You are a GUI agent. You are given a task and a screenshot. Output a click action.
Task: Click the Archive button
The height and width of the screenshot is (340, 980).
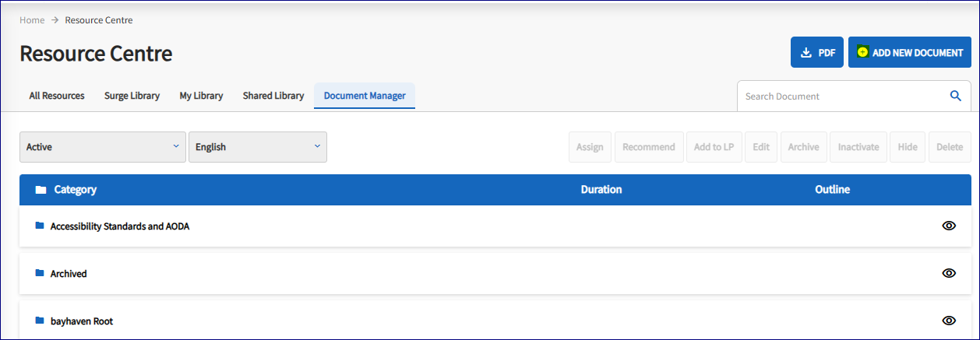click(x=803, y=147)
